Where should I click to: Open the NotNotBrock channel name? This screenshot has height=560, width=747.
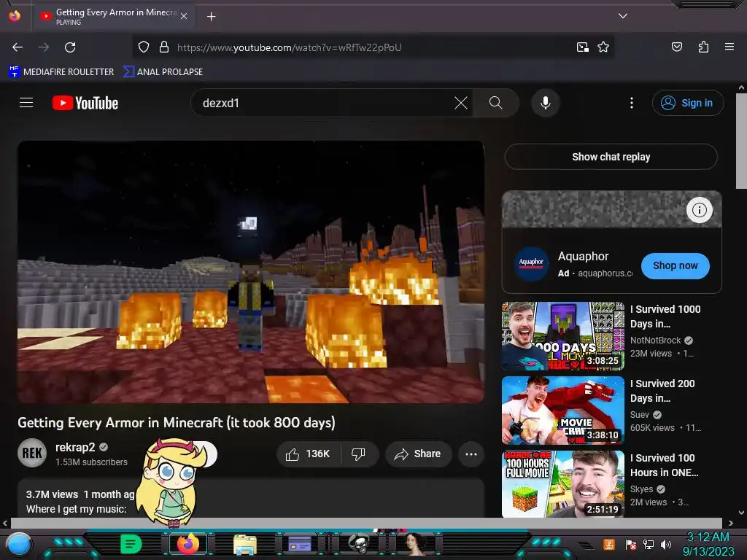click(x=655, y=340)
